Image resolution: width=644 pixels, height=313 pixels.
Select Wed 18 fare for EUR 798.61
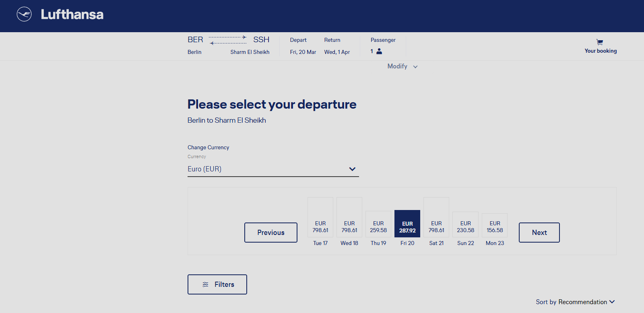click(x=349, y=226)
